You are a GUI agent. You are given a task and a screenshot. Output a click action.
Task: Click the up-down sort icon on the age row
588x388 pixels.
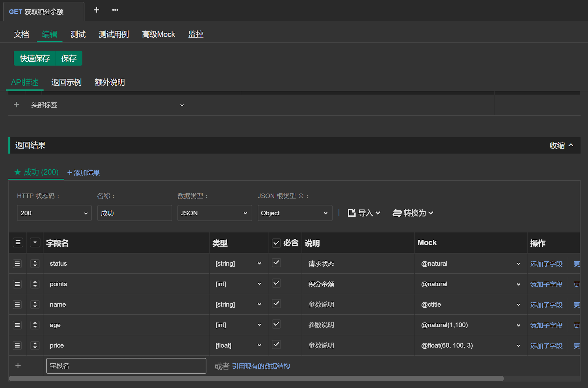(35, 325)
